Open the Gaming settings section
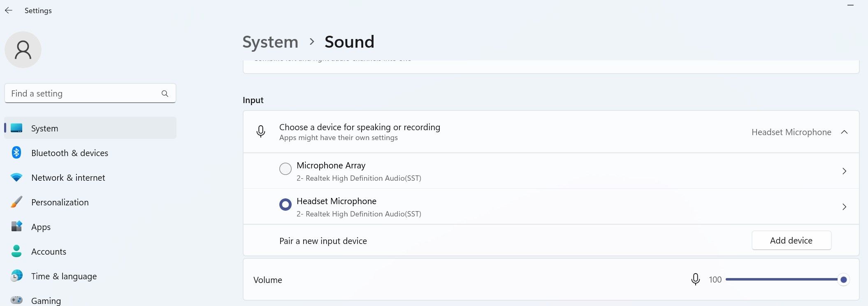868x306 pixels. click(46, 301)
